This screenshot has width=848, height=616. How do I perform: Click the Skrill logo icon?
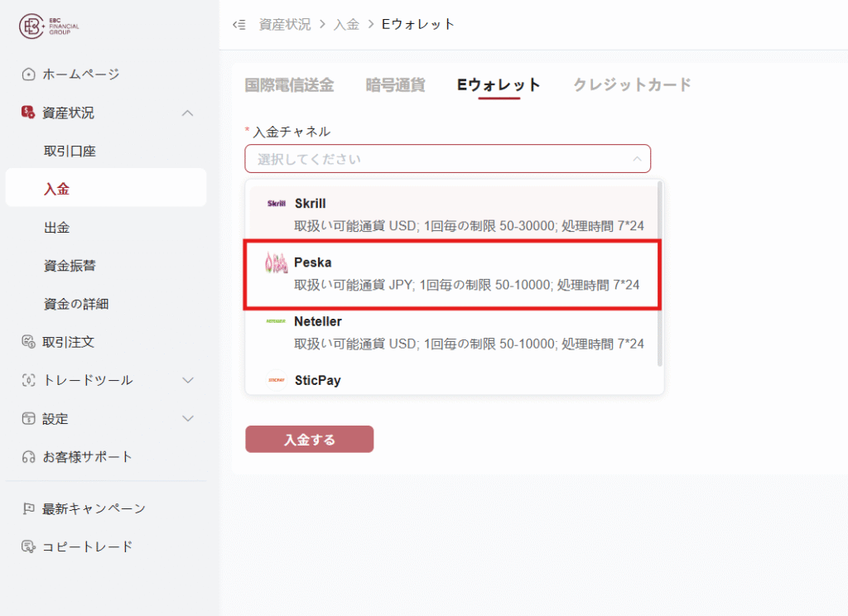point(276,204)
